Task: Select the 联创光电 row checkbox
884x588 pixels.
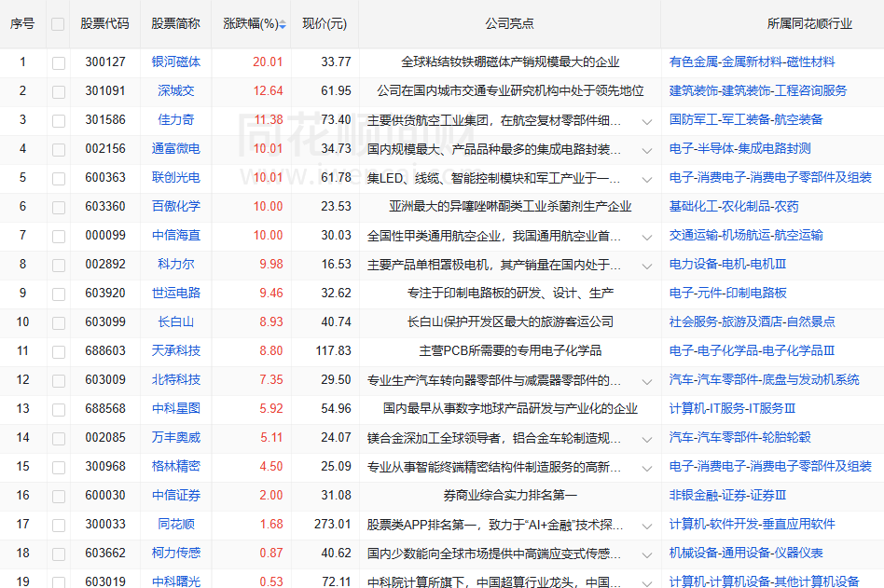Action: coord(59,179)
